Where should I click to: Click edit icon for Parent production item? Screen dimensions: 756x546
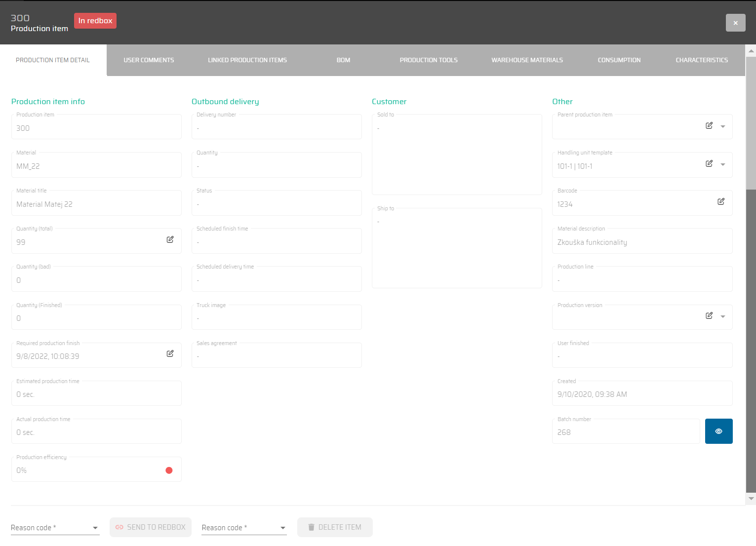[709, 125]
